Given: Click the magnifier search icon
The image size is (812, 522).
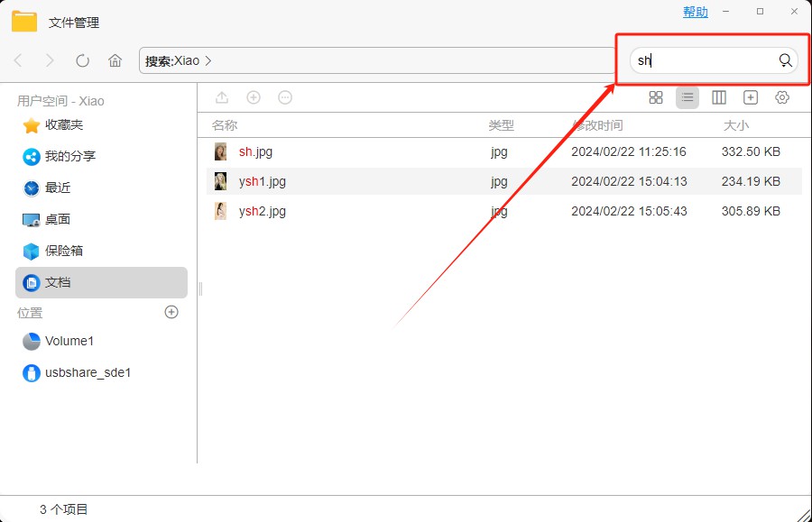Looking at the screenshot, I should 785,60.
